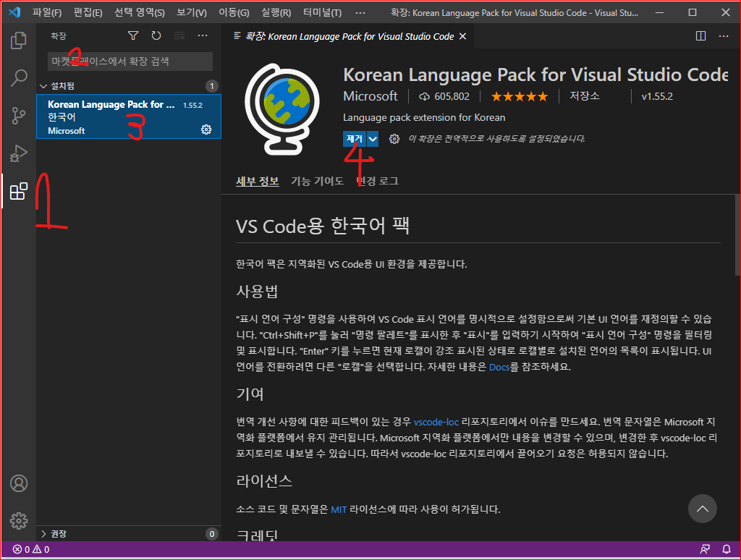Screen dimensions: 741x560
Task: Click the marketplace extension search field
Action: pyautogui.click(x=130, y=61)
